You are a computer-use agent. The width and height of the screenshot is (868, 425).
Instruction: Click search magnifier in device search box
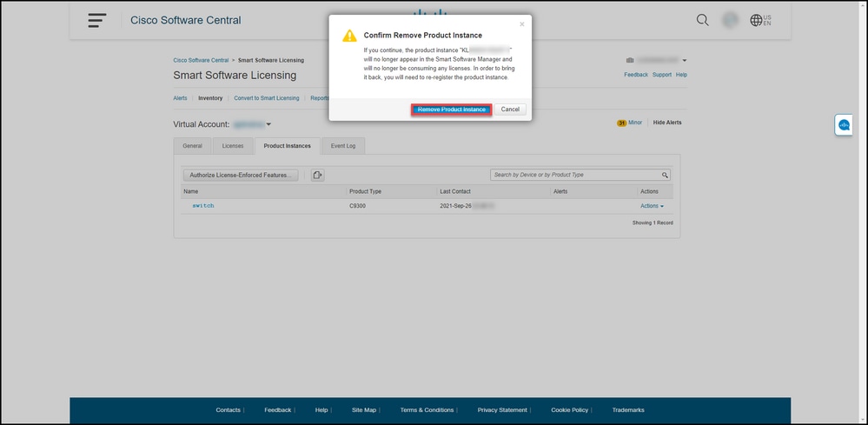click(x=665, y=175)
